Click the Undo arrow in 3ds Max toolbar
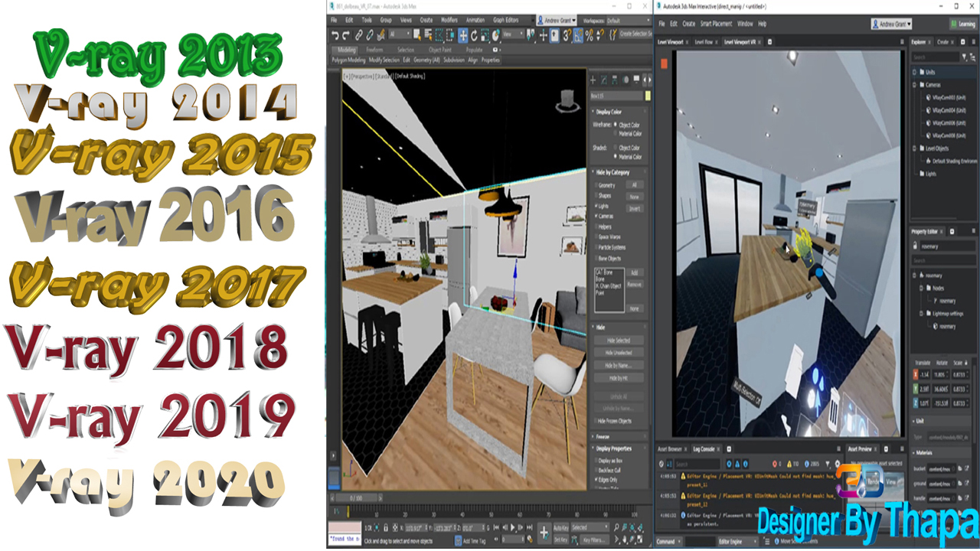 click(335, 35)
